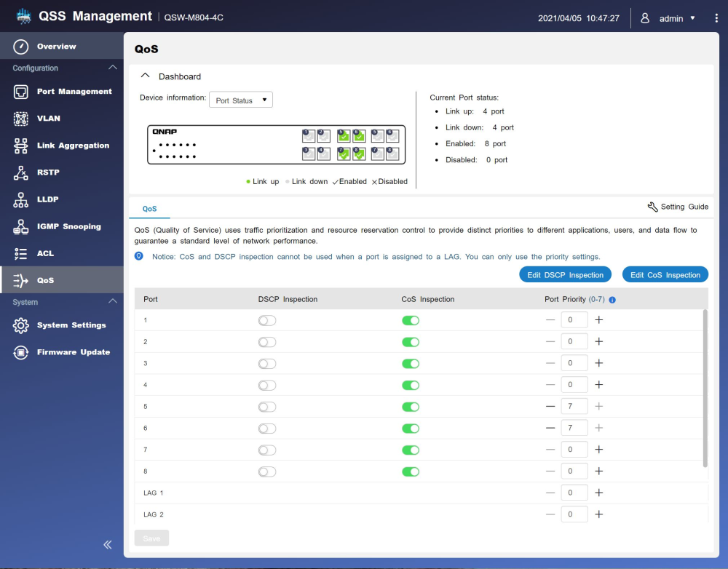Open the ACL menu item
Viewport: 728px width, 569px height.
click(45, 253)
